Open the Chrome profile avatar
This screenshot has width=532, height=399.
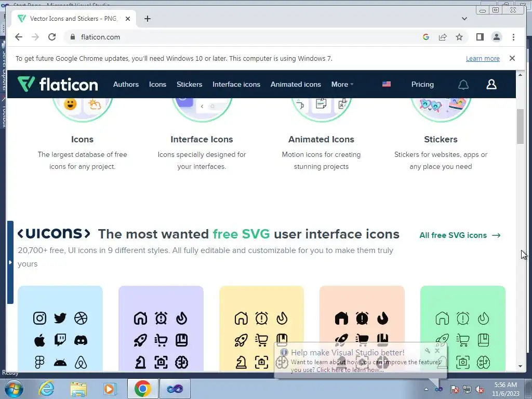[496, 37]
